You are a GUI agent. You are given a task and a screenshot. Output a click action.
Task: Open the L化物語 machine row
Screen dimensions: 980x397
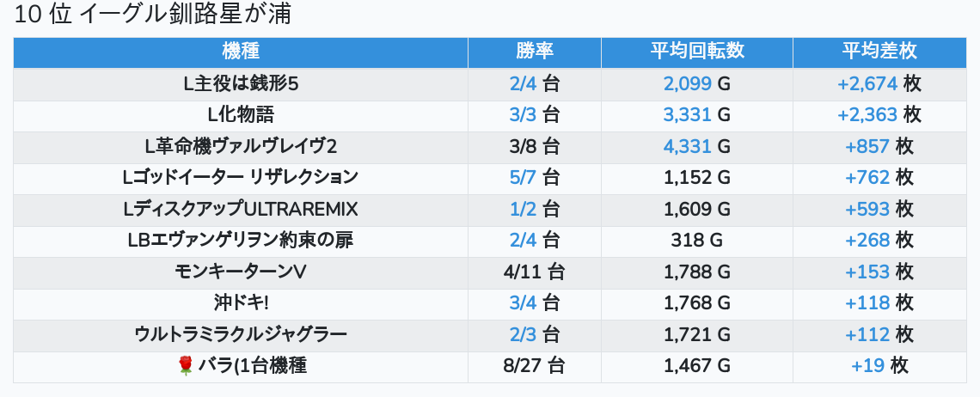pos(241,115)
